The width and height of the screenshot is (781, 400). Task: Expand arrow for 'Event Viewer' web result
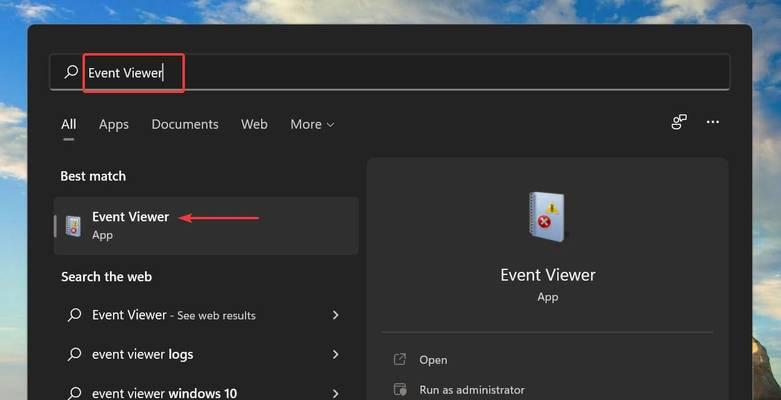(336, 315)
